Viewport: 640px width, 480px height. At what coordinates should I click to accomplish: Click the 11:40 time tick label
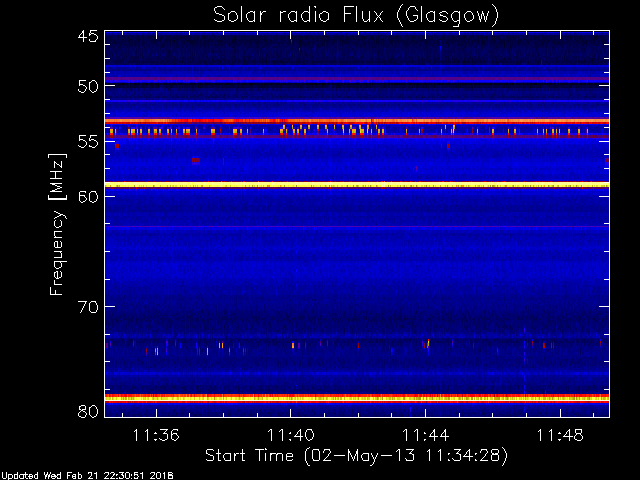coord(291,435)
